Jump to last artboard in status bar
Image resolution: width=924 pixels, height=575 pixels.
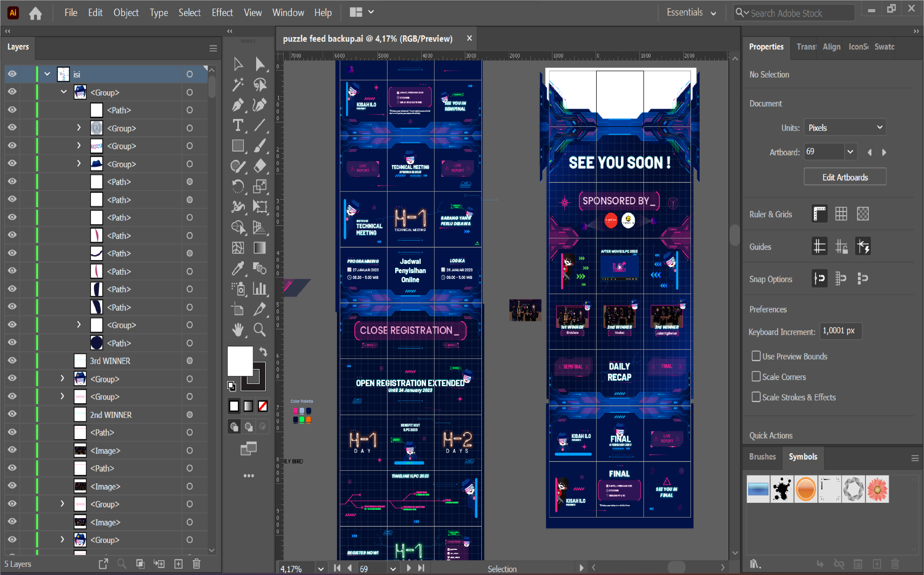coord(421,568)
